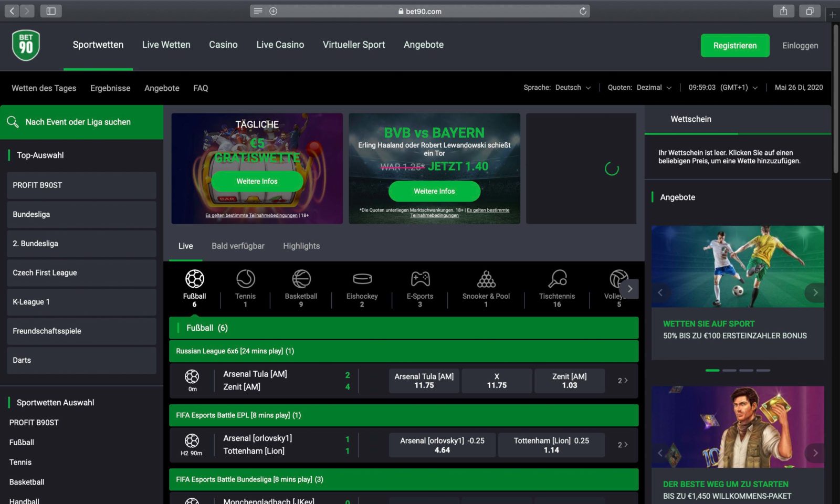Image resolution: width=840 pixels, height=504 pixels.
Task: Open the Live Wetten menu
Action: pyautogui.click(x=166, y=45)
